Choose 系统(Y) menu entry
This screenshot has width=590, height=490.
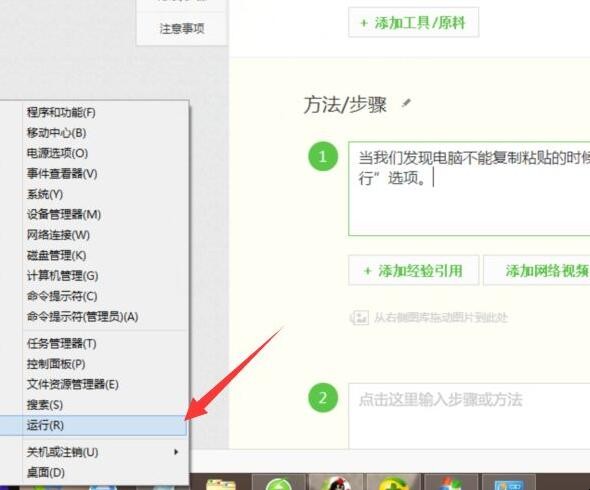[94, 194]
